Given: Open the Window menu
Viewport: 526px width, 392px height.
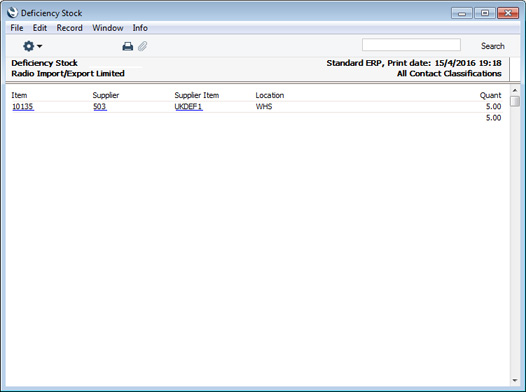Looking at the screenshot, I should point(108,28).
